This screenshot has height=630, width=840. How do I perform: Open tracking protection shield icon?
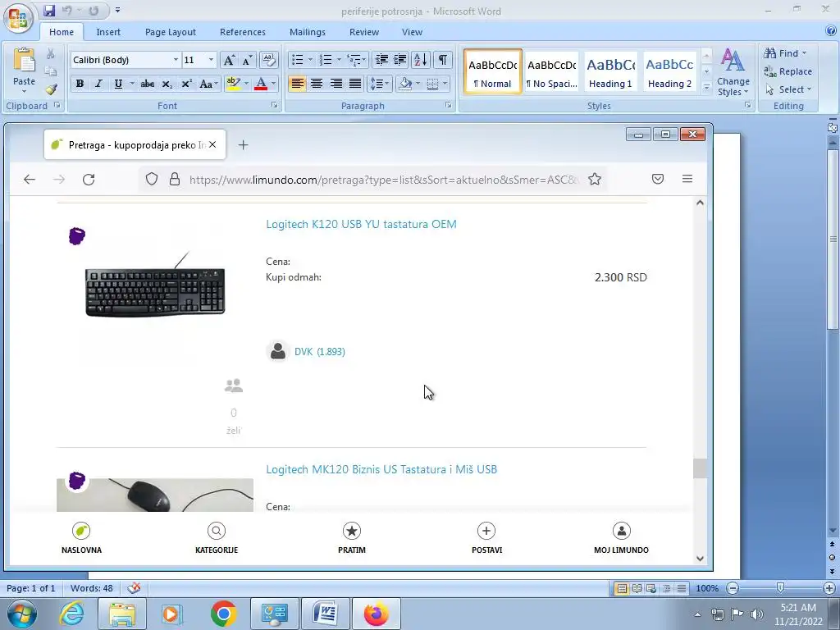click(152, 180)
